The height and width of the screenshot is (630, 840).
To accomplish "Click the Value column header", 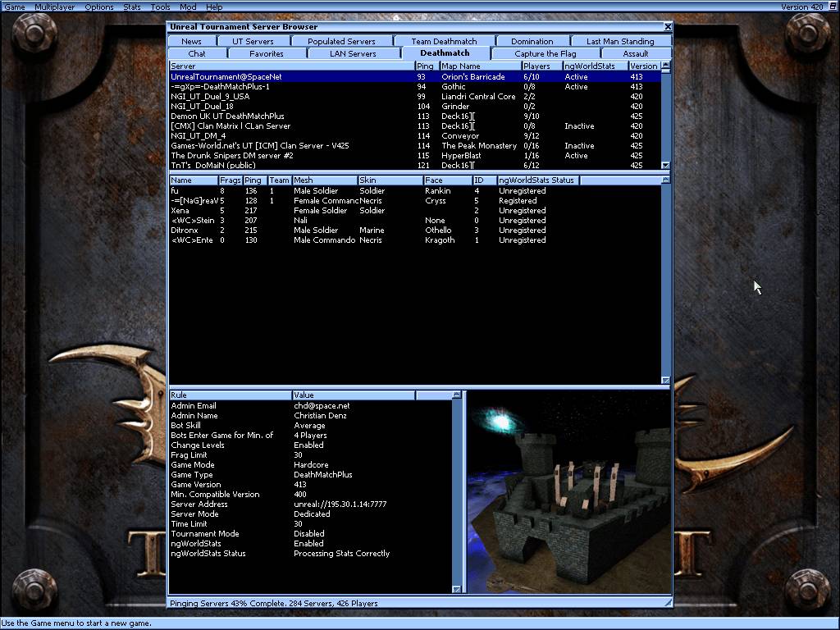I will tap(354, 395).
